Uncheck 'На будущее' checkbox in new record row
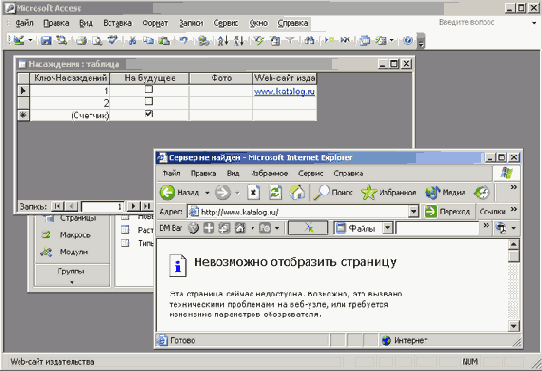The height and width of the screenshot is (371, 542). (x=149, y=113)
